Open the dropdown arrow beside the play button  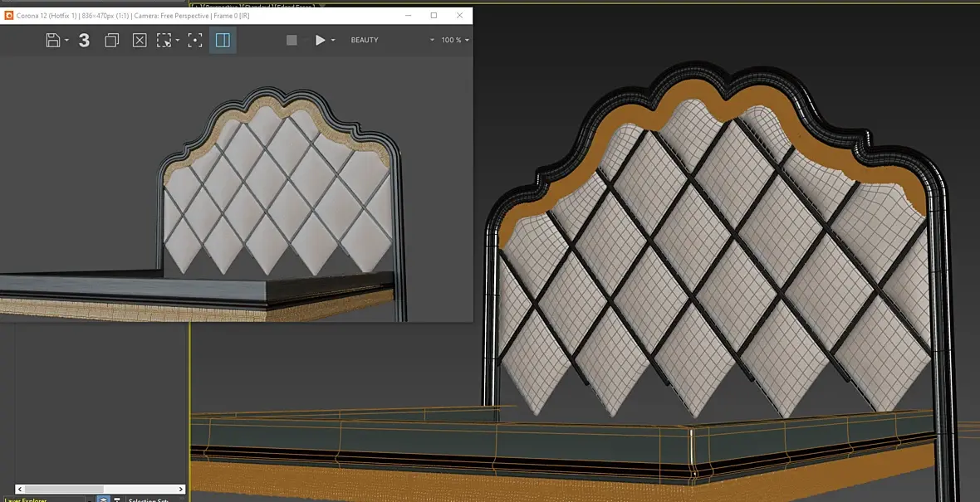(333, 41)
